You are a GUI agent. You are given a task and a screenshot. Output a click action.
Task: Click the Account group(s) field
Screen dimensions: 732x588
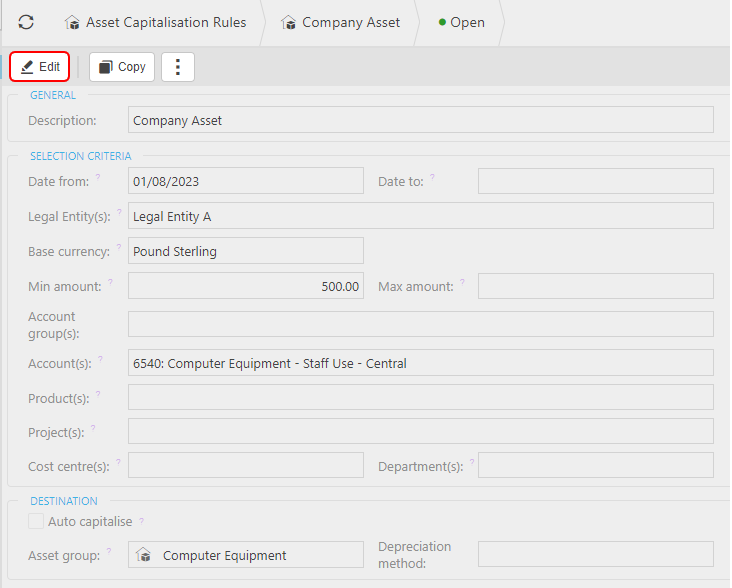point(421,324)
